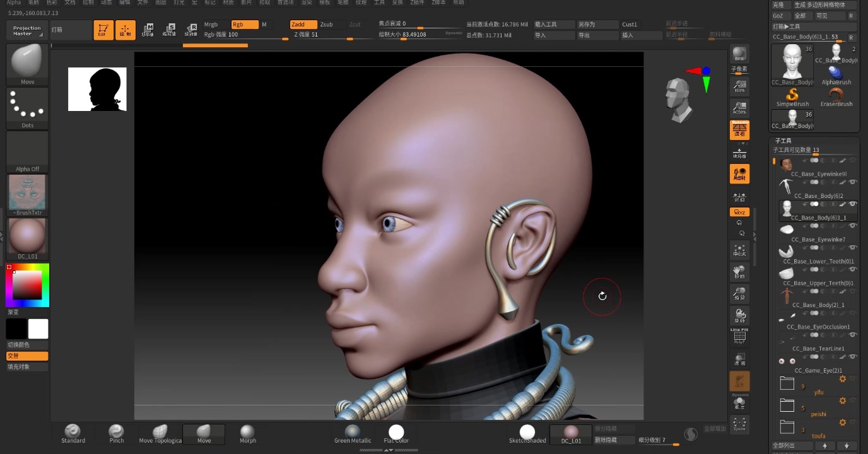Select the Scale gizmo S icon
The width and height of the screenshot is (868, 454).
point(169,30)
